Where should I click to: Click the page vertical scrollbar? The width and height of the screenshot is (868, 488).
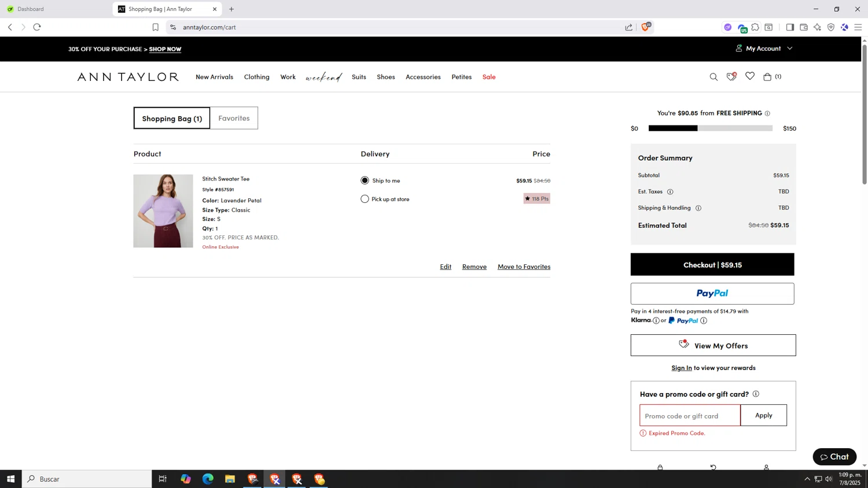click(865, 116)
